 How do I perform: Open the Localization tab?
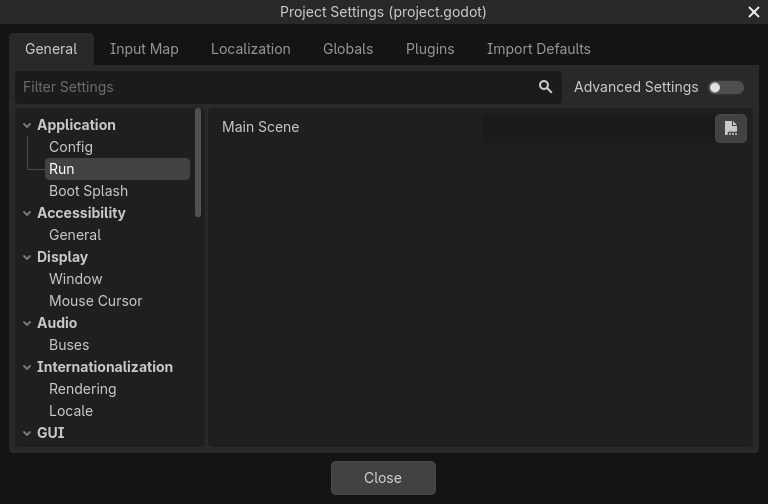[250, 49]
